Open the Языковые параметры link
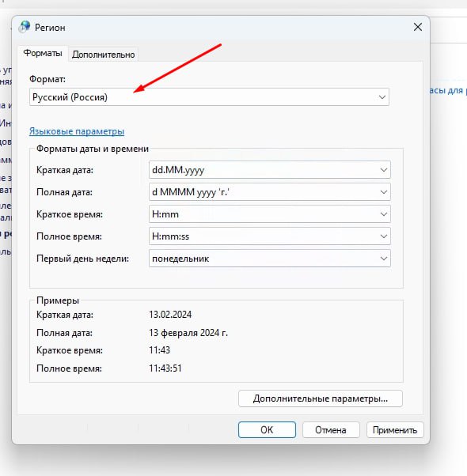The height and width of the screenshot is (476, 467). tap(77, 131)
